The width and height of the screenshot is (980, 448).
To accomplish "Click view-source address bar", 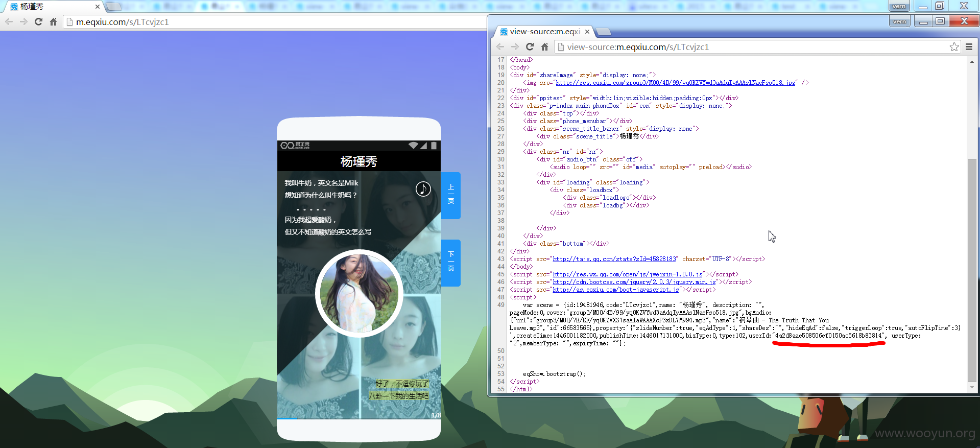I will [x=751, y=47].
